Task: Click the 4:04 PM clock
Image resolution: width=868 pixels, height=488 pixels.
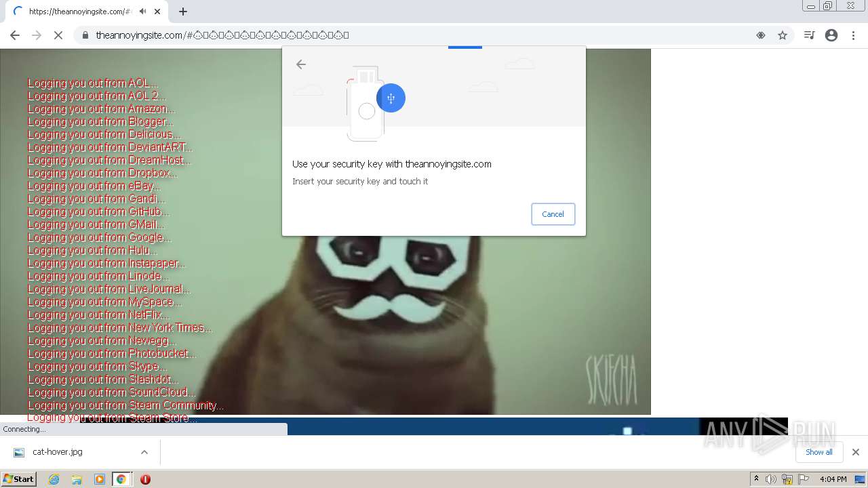Action: pos(833,479)
